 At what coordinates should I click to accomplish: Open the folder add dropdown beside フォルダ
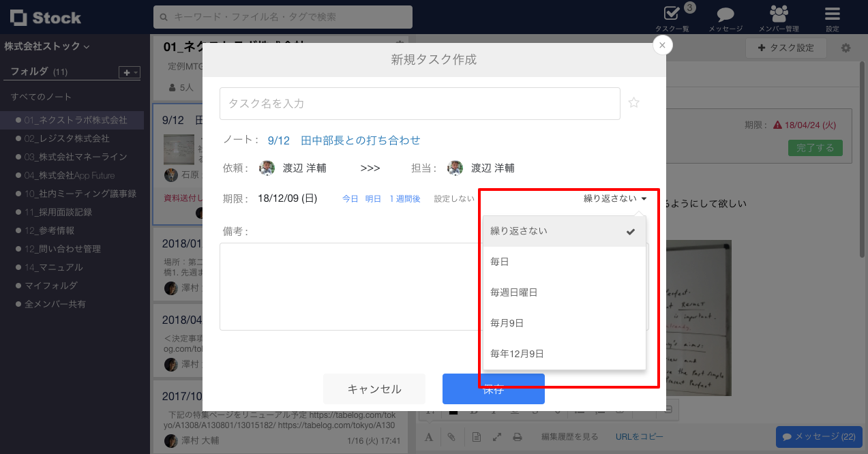[x=128, y=71]
